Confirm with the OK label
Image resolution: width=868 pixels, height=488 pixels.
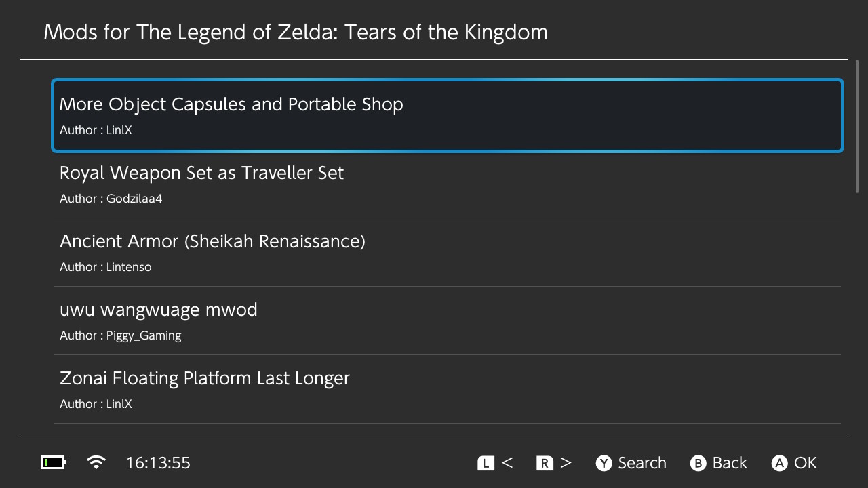click(x=806, y=463)
